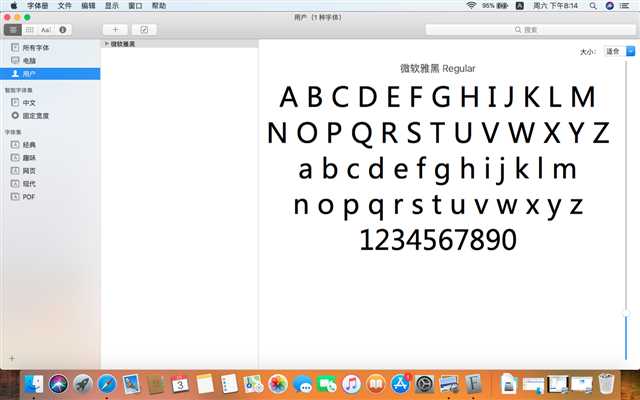Viewport: 640px width, 400px height.
Task: Open iBooks from the Dock
Action: (376, 384)
